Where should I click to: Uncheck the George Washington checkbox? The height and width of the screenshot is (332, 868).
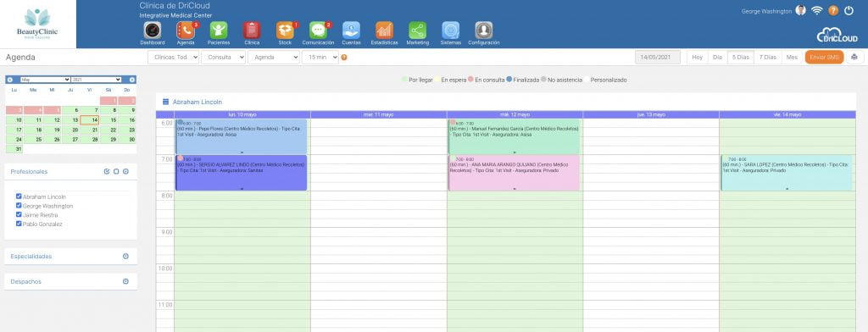(x=19, y=205)
